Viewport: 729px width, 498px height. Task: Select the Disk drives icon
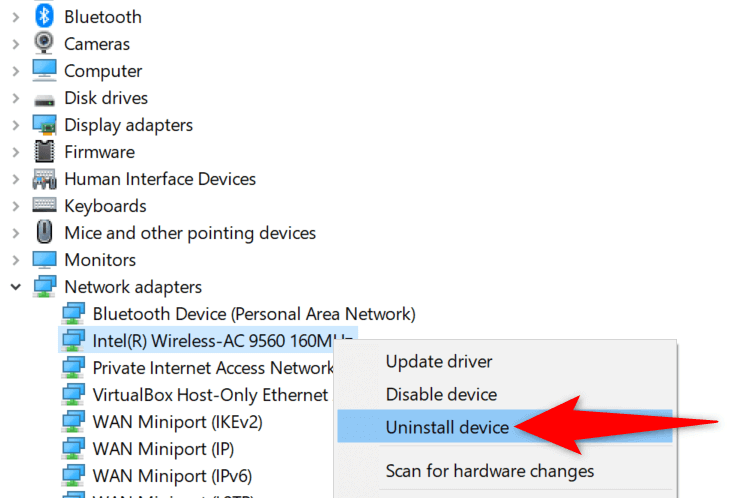45,98
